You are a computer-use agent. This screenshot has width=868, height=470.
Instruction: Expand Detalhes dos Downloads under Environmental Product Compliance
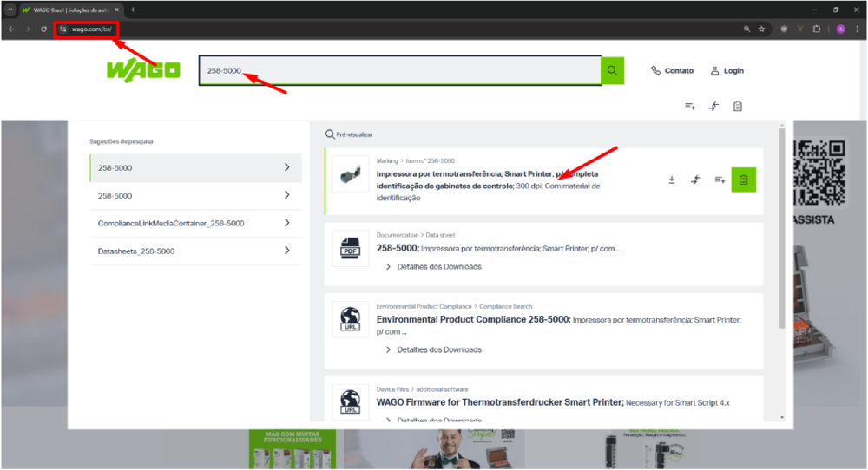[x=438, y=349]
